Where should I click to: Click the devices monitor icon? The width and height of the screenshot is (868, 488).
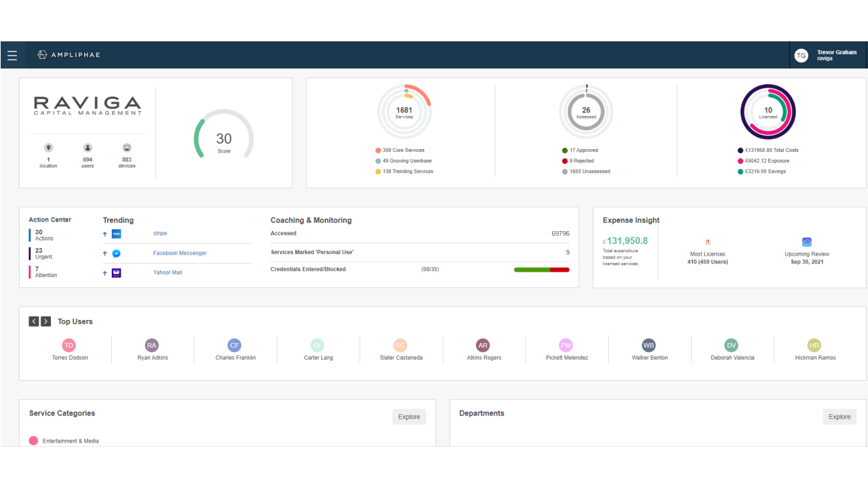pyautogui.click(x=127, y=148)
